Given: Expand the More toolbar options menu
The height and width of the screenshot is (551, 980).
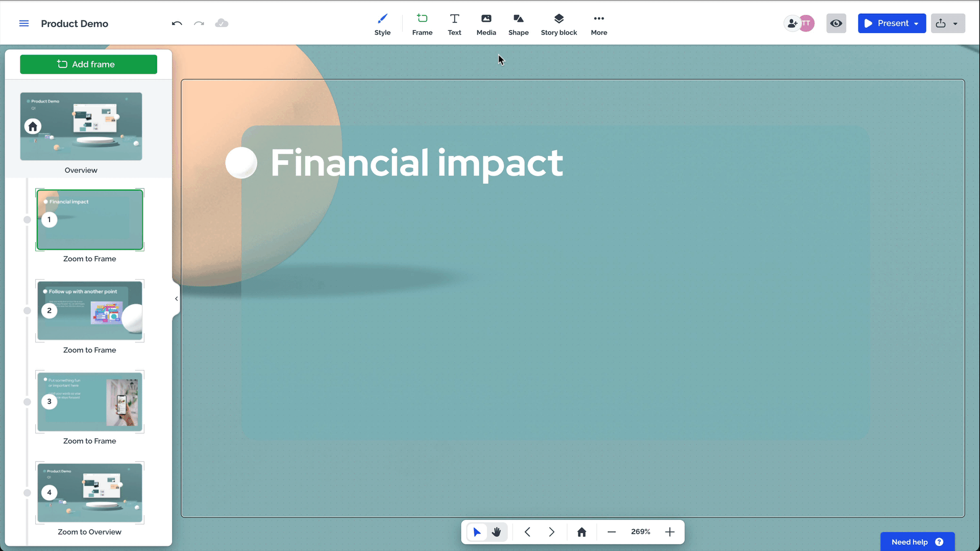Looking at the screenshot, I should point(599,23).
